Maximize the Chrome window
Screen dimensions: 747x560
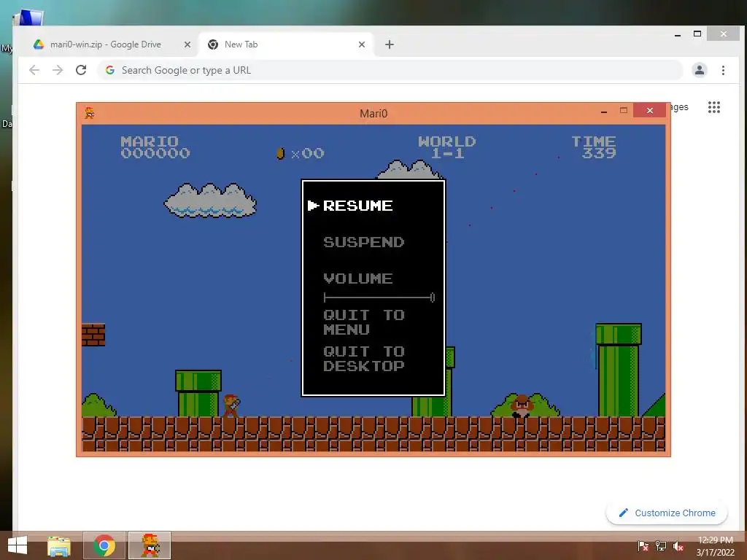click(x=697, y=34)
